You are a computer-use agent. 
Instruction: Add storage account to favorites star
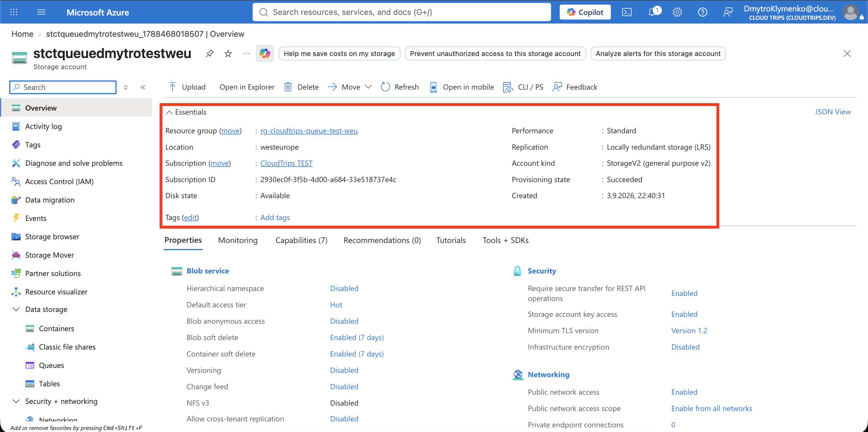click(x=228, y=54)
